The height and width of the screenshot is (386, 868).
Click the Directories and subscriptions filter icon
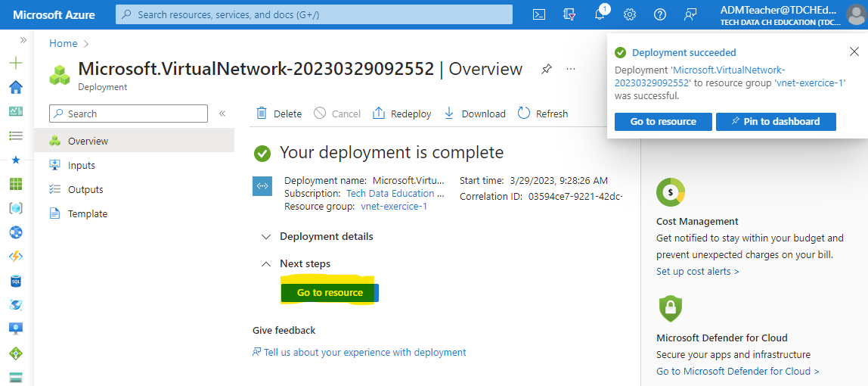tap(569, 15)
